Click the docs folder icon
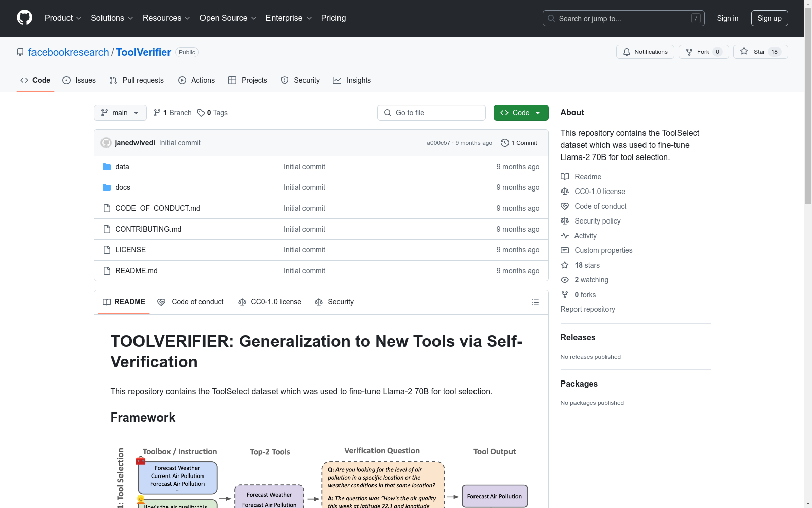This screenshot has height=508, width=812. (107, 187)
